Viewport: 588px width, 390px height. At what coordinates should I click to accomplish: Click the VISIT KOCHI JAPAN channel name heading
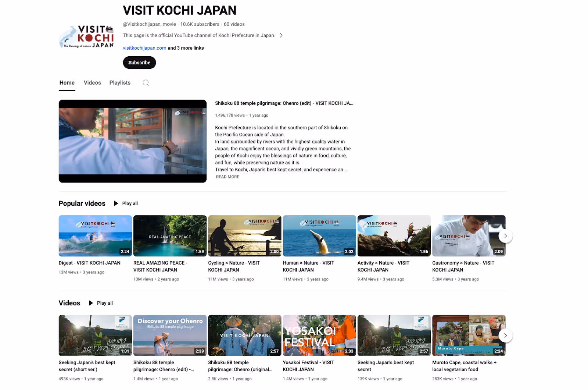(180, 10)
